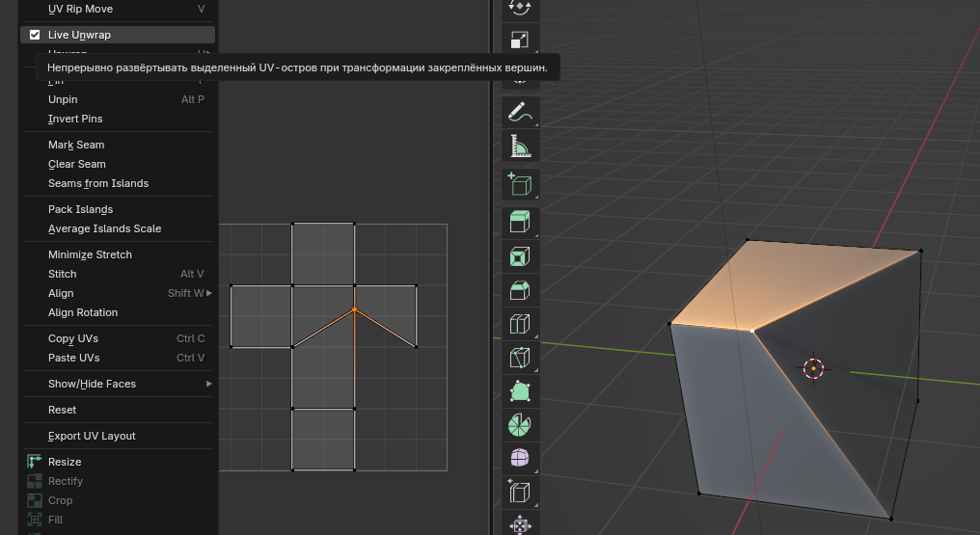Click Mark Seam in the UV menu
980x535 pixels.
(x=76, y=145)
